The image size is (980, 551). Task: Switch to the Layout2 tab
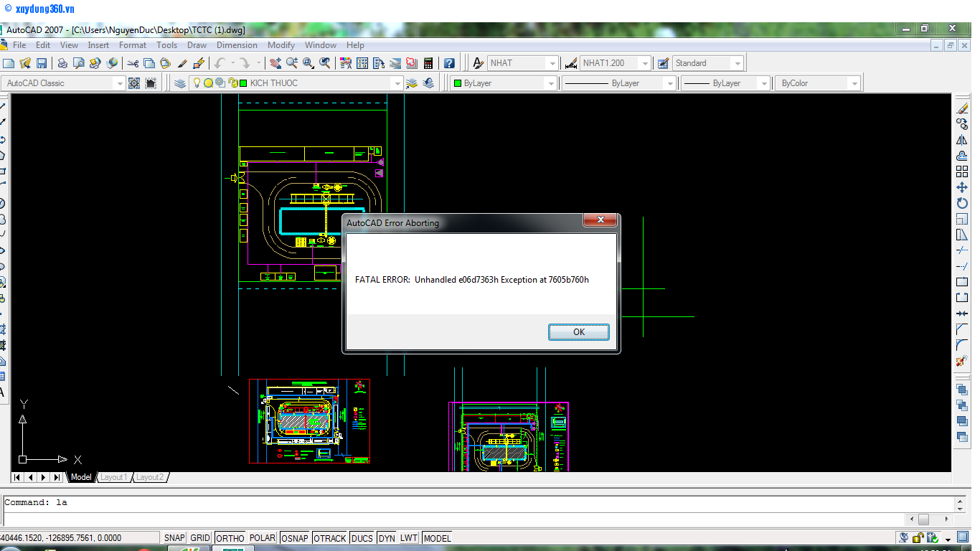point(150,477)
